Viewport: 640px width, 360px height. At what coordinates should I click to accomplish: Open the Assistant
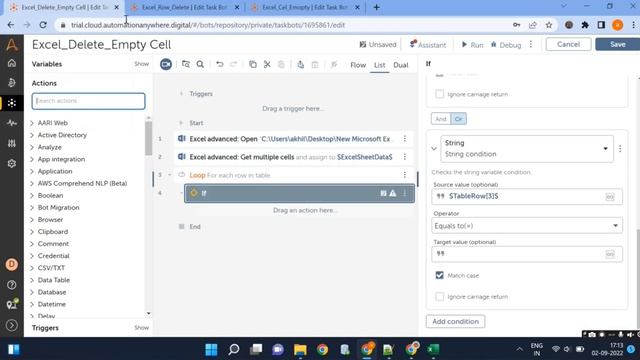point(428,44)
